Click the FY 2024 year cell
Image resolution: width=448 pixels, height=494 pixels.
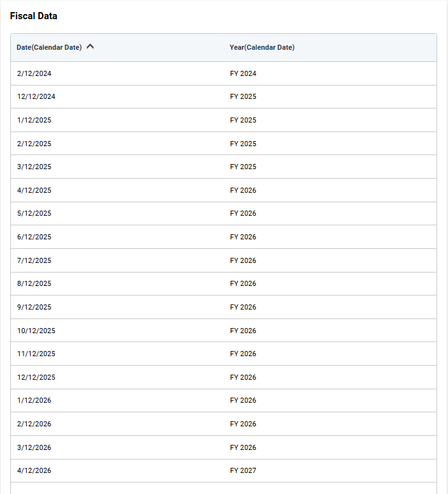pos(243,73)
